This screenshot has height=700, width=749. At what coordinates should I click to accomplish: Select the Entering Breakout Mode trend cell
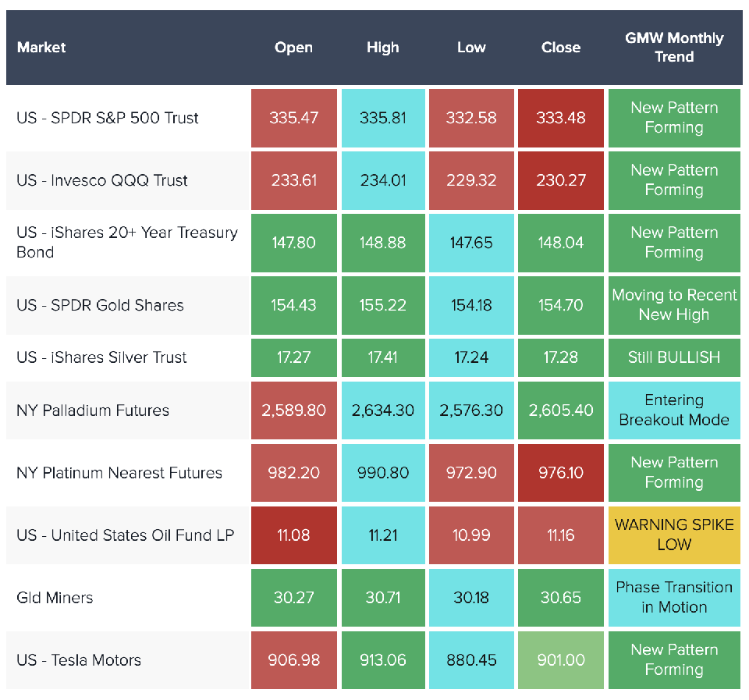tap(674, 410)
